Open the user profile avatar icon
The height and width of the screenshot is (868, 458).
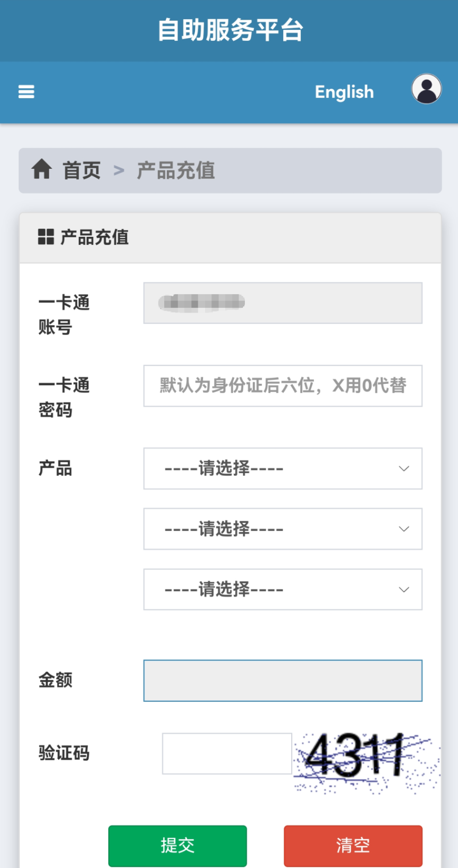pyautogui.click(x=427, y=89)
